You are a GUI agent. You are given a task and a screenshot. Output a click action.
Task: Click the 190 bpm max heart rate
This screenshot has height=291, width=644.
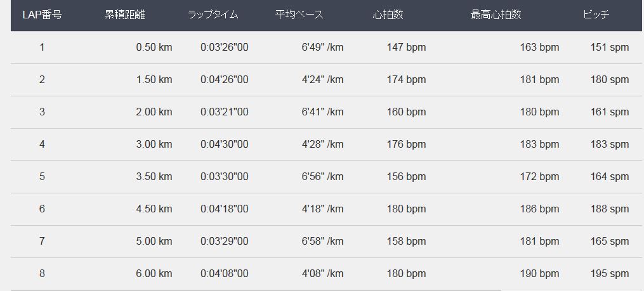pos(539,274)
